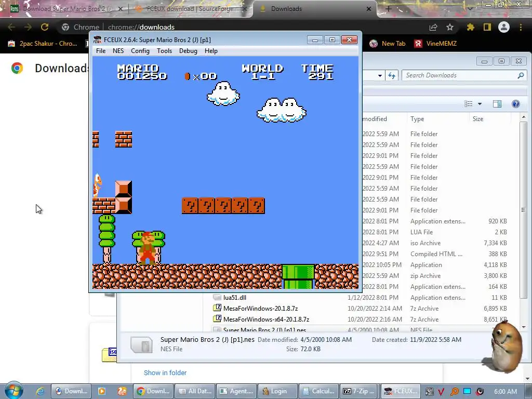Open Explorer help question mark icon

(x=516, y=104)
